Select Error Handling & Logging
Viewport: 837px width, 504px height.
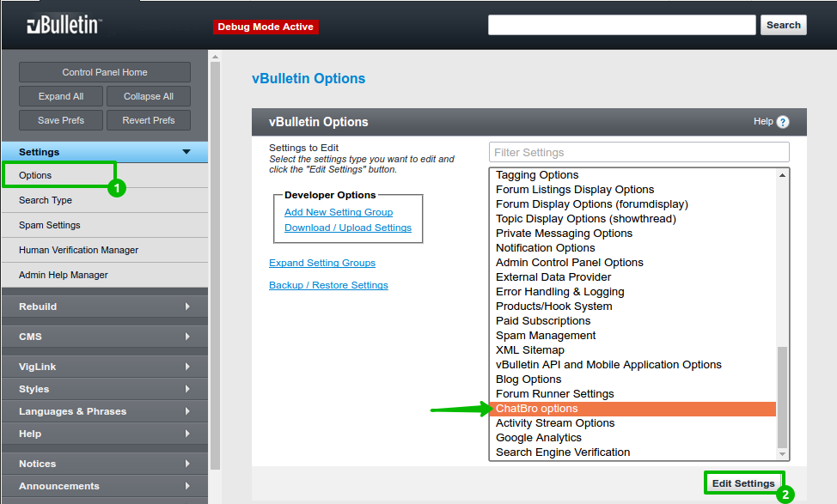click(633, 292)
